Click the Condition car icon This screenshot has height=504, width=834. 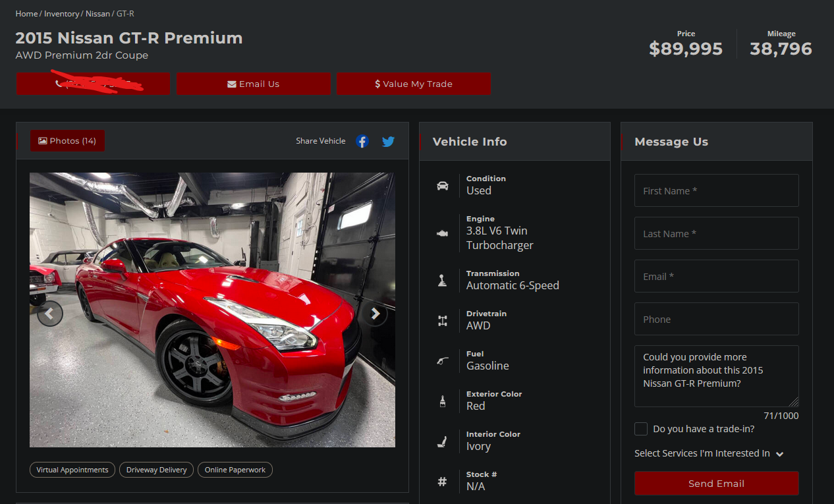click(442, 186)
